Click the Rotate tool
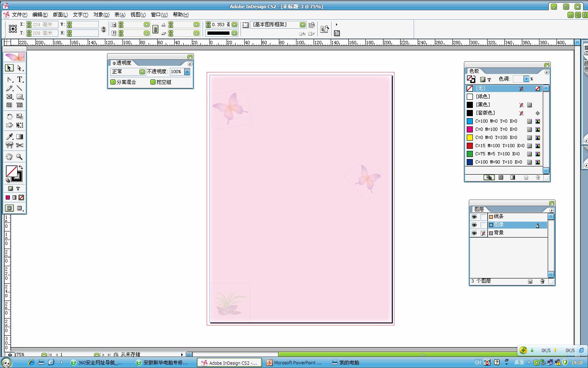This screenshot has height=368, width=588. [9, 117]
